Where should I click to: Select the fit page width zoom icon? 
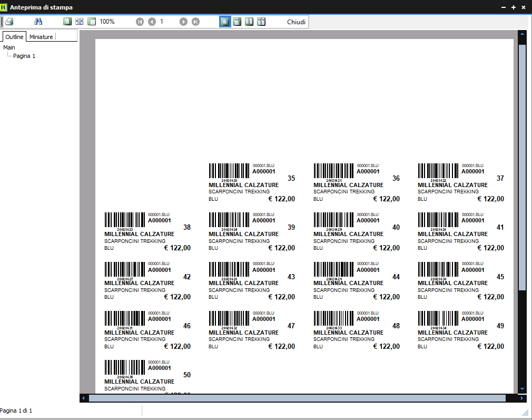click(80, 22)
